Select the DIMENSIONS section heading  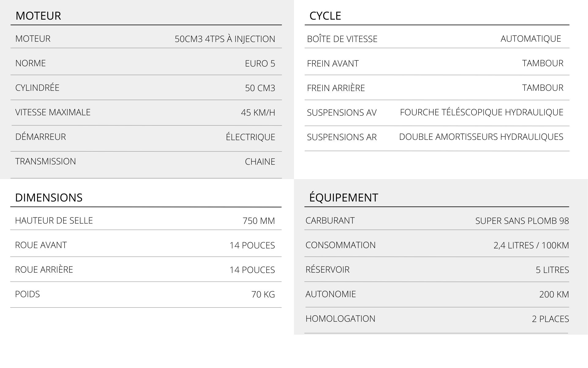coord(49,197)
